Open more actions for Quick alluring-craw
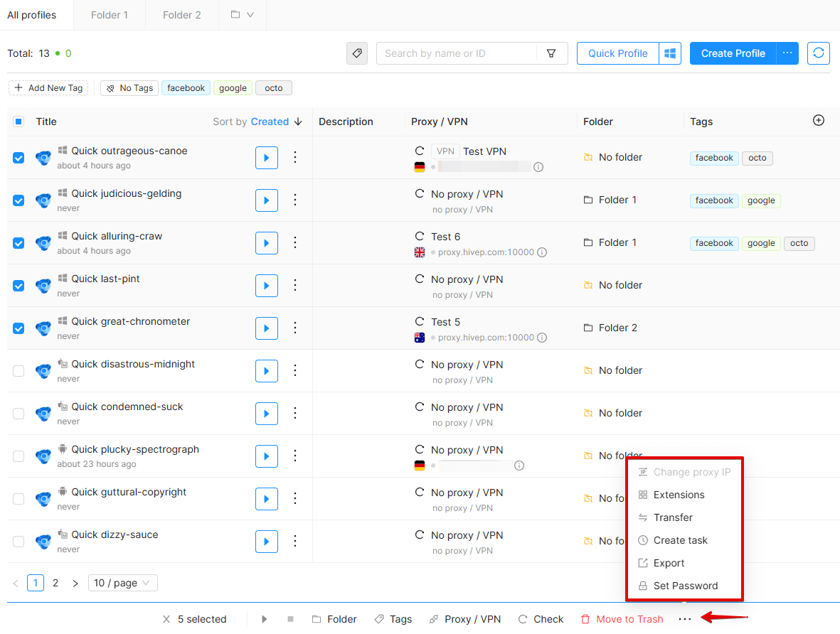Screen dimensions: 840x634 click(294, 243)
